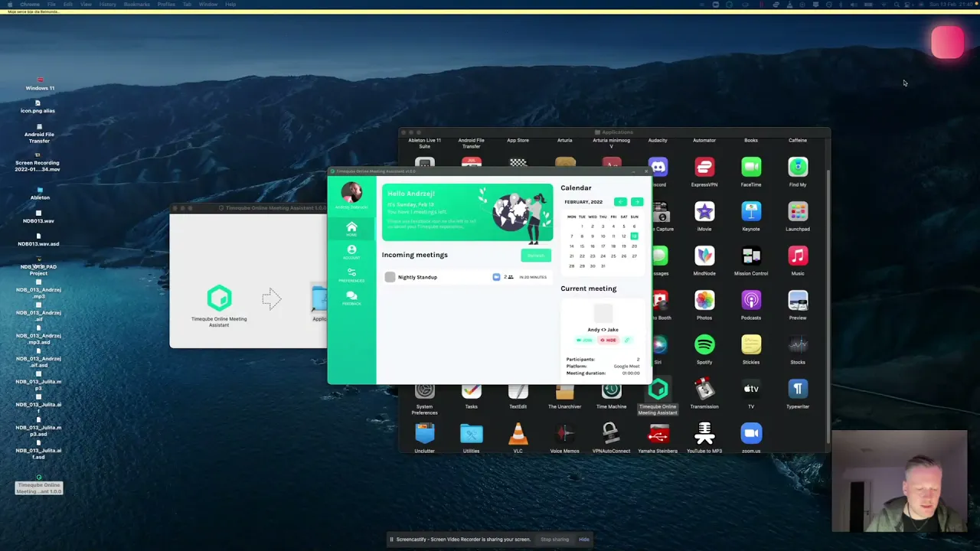Screen dimensions: 980x551
Task: Open the Profiles menu in the menu bar
Action: (x=166, y=4)
